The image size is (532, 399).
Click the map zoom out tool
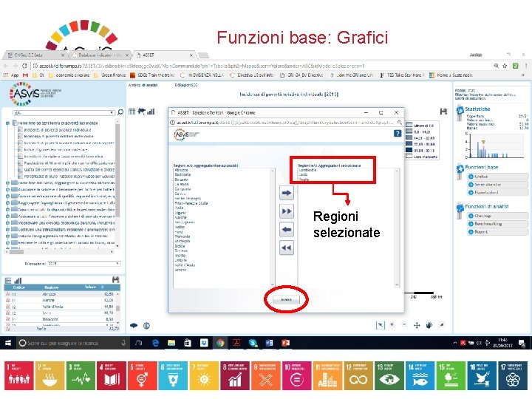tap(404, 325)
